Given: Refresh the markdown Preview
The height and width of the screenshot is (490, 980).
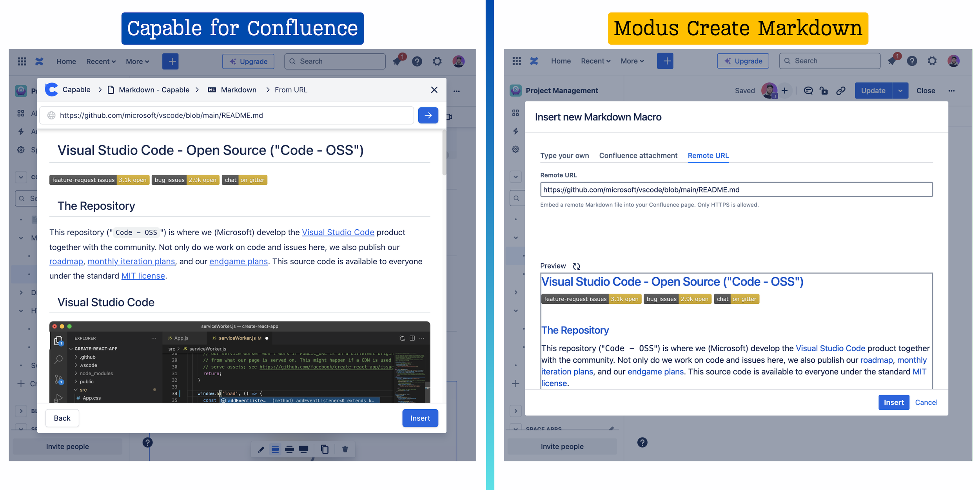Looking at the screenshot, I should (x=576, y=266).
